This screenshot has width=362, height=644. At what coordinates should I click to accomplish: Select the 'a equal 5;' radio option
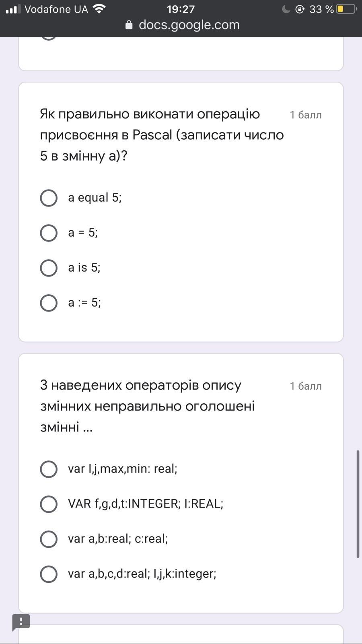coord(49,198)
